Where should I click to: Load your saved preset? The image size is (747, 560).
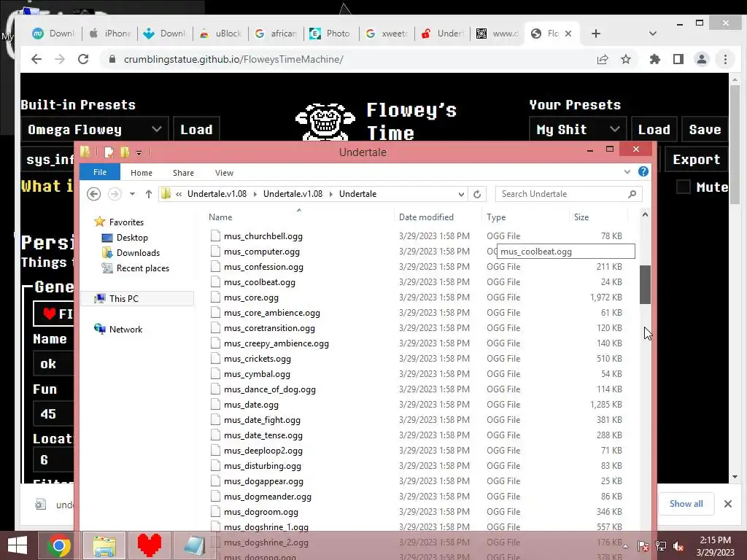[x=654, y=130]
